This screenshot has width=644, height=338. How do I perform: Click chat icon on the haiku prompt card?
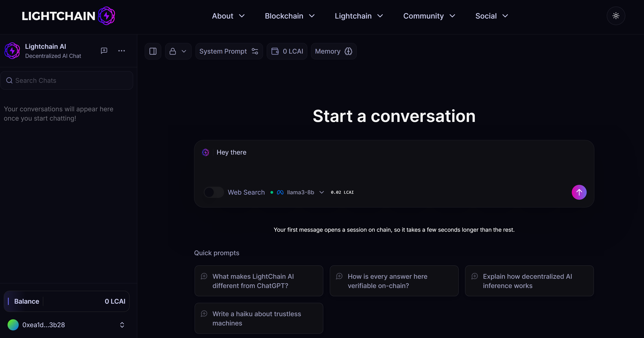point(204,313)
